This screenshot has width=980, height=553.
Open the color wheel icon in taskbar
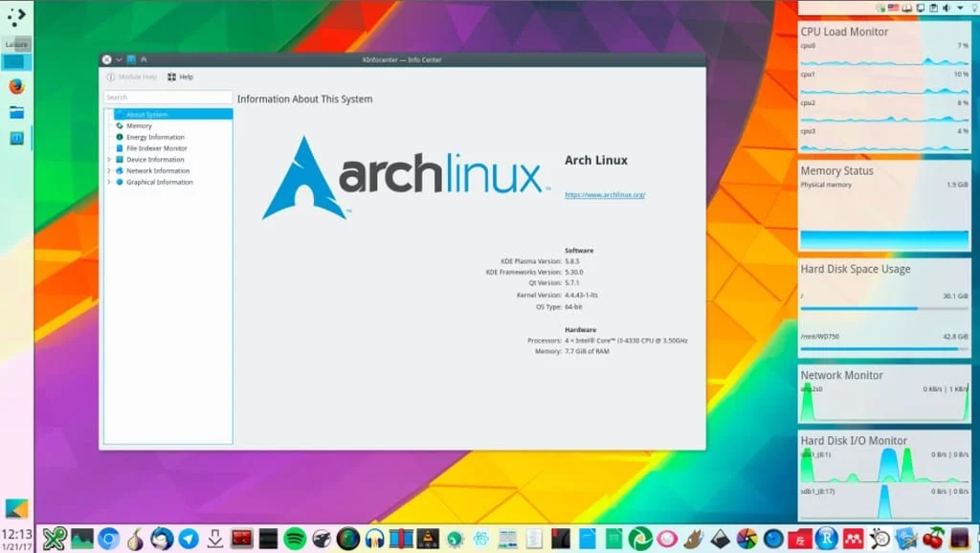(x=746, y=539)
